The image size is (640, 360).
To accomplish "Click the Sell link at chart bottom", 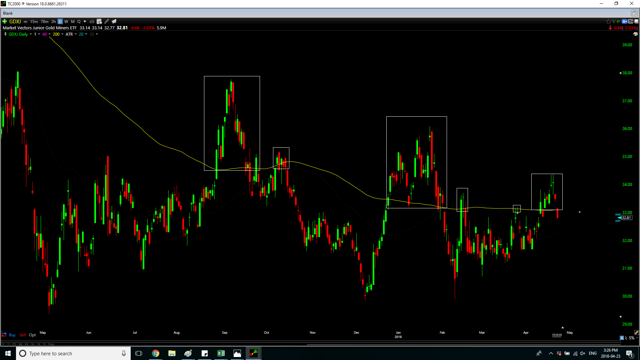I will point(22,335).
